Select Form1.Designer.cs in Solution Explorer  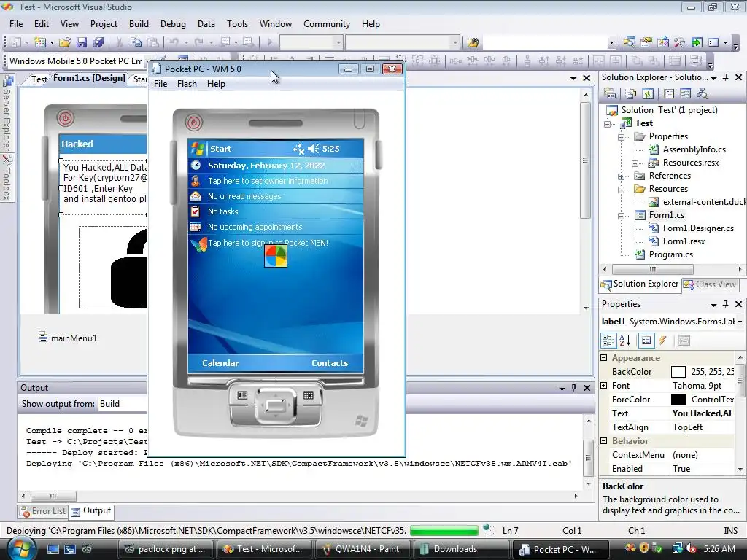tap(698, 228)
